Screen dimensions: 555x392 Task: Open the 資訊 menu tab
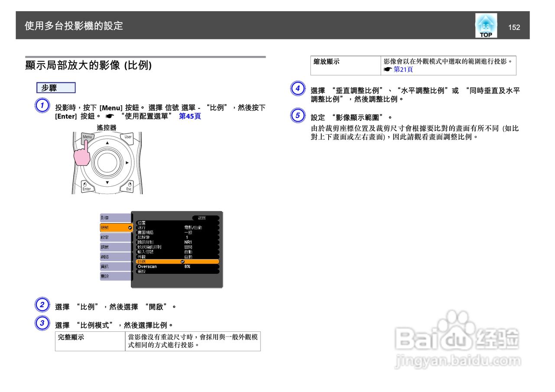click(x=108, y=267)
